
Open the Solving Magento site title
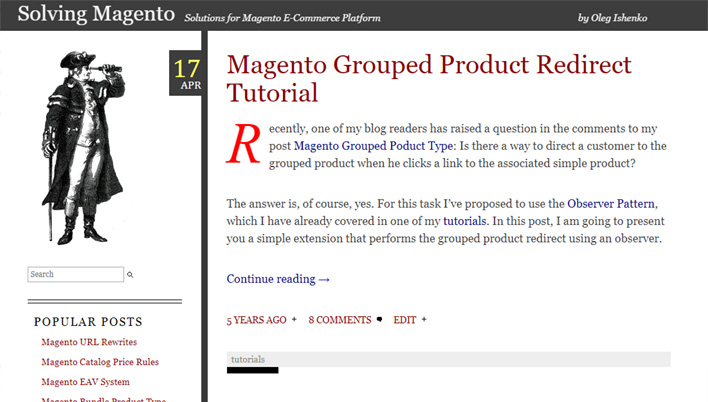click(96, 14)
